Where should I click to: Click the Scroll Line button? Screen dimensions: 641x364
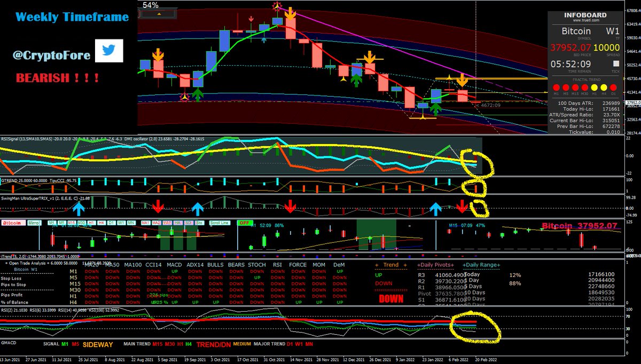coord(220,223)
